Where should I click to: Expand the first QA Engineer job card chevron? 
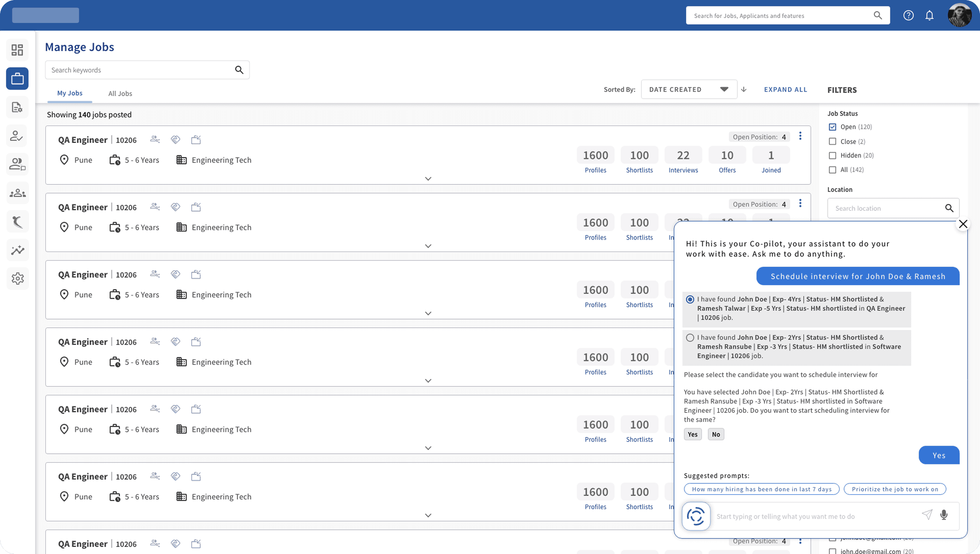click(x=428, y=179)
